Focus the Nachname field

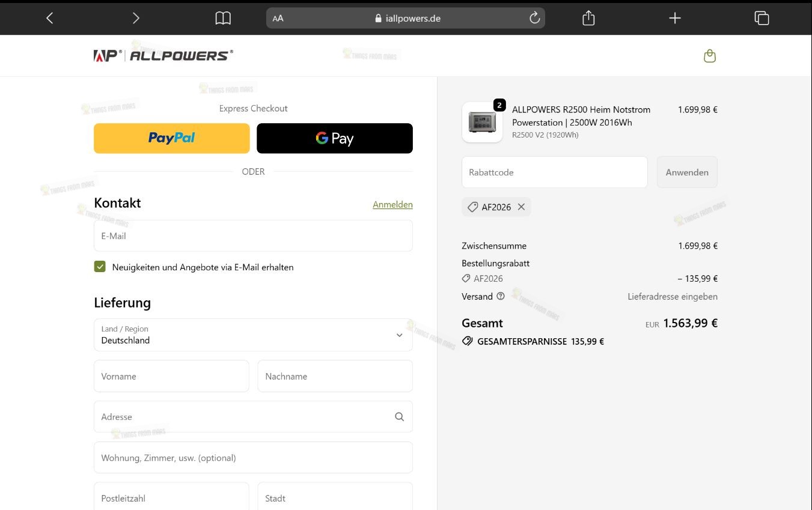335,376
